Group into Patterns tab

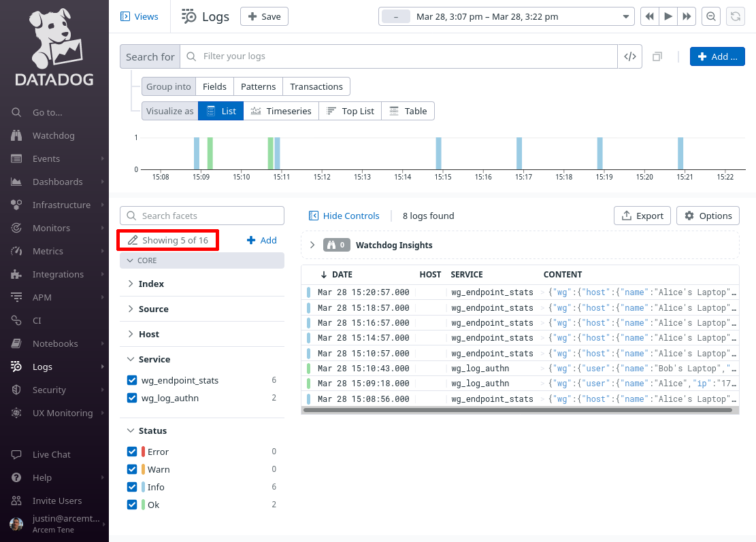[x=259, y=87]
